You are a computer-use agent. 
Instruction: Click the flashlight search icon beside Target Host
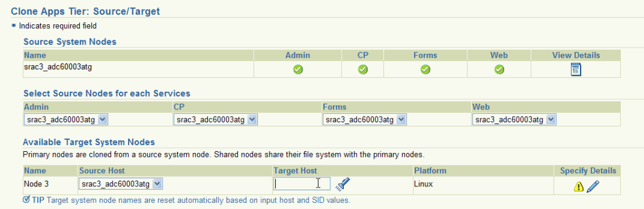point(342,185)
